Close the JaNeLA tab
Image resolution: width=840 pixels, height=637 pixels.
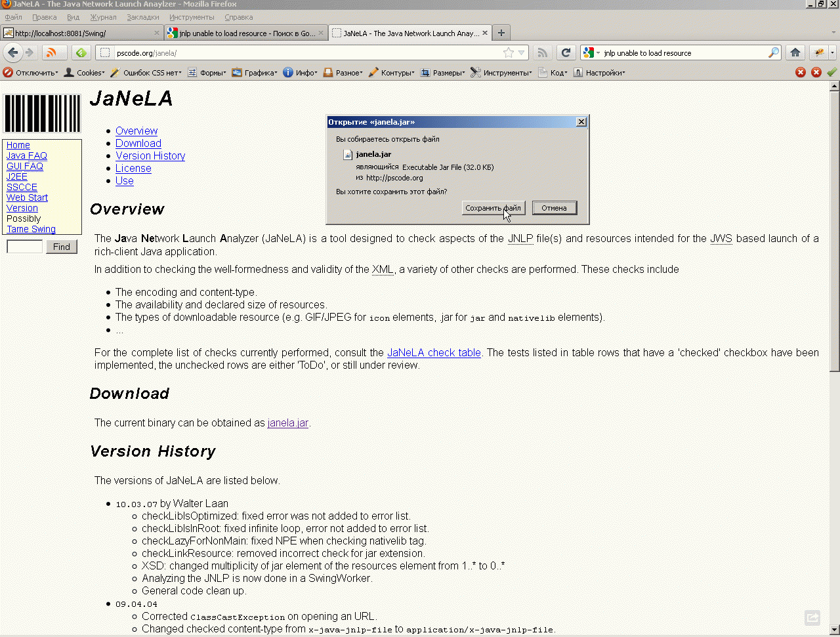[x=485, y=33]
